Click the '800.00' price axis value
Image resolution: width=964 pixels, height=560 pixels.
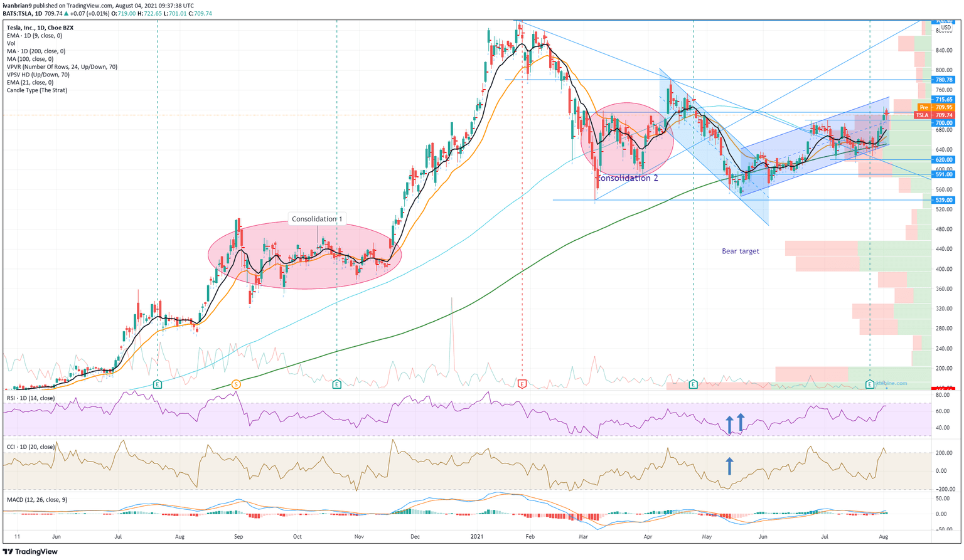945,70
